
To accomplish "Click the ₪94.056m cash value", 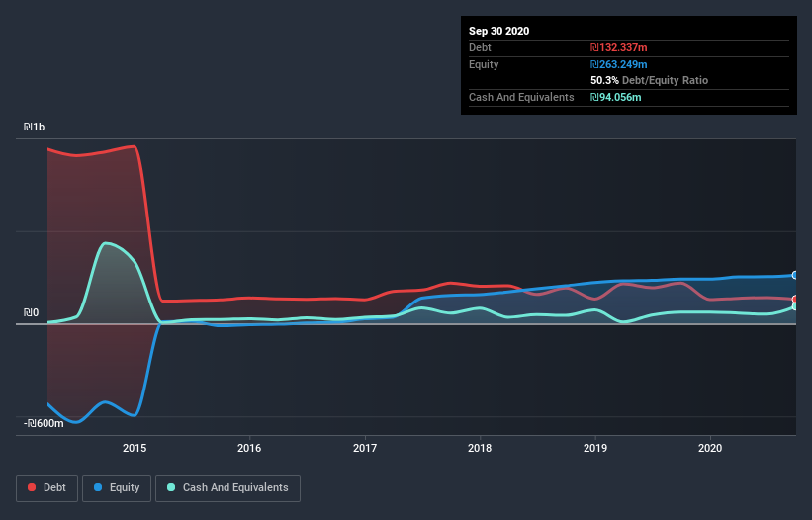I will tap(616, 97).
